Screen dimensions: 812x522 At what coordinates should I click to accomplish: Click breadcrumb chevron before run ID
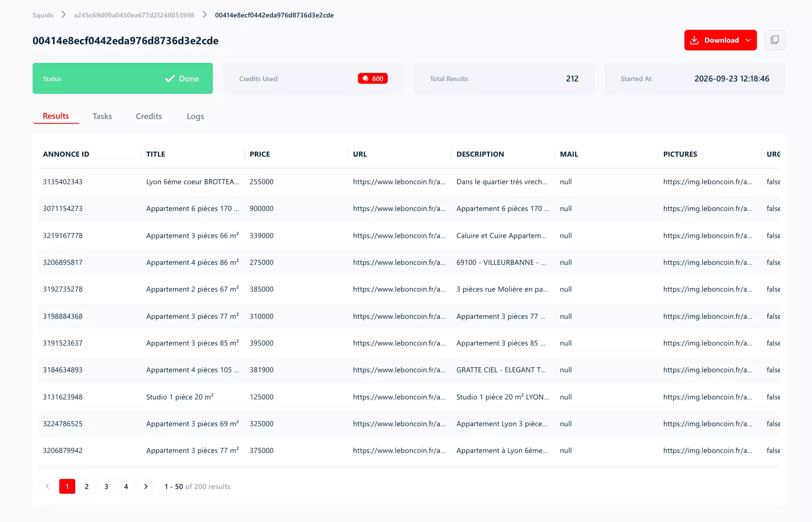click(x=205, y=15)
